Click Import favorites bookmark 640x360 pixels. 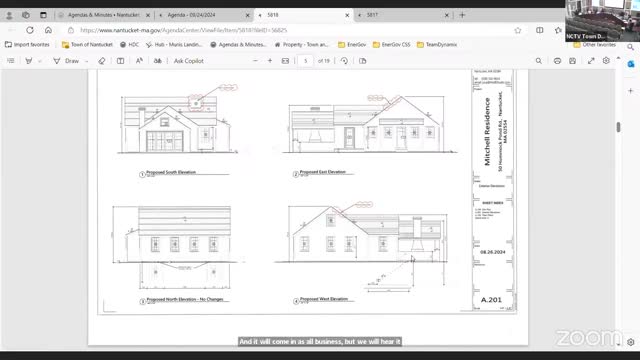tap(27, 44)
